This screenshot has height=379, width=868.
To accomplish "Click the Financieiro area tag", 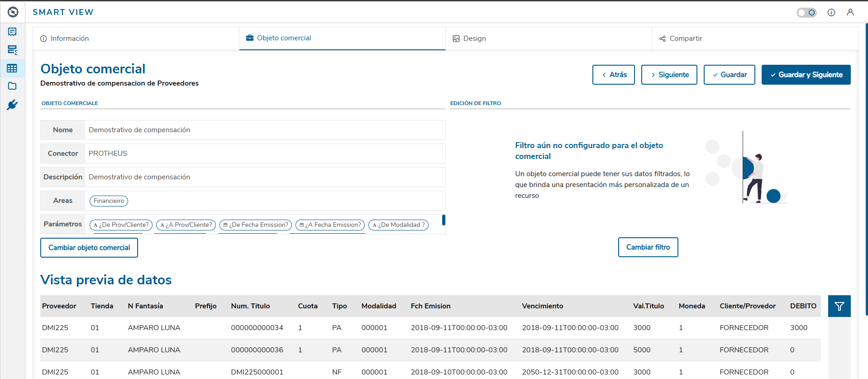I will click(x=109, y=201).
